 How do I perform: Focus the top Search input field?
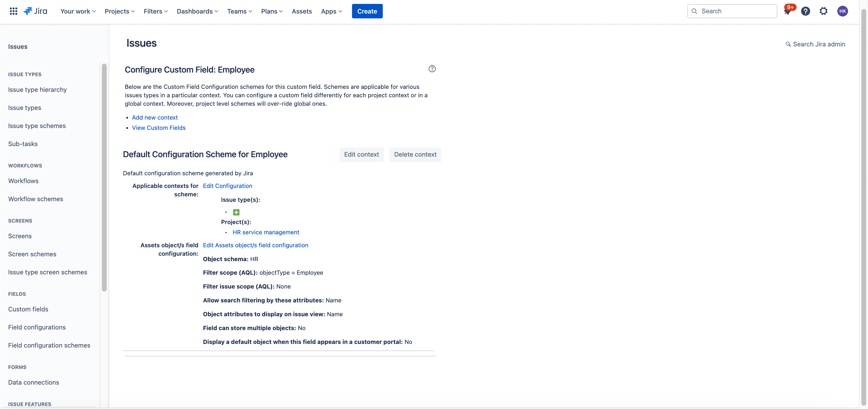pos(732,11)
